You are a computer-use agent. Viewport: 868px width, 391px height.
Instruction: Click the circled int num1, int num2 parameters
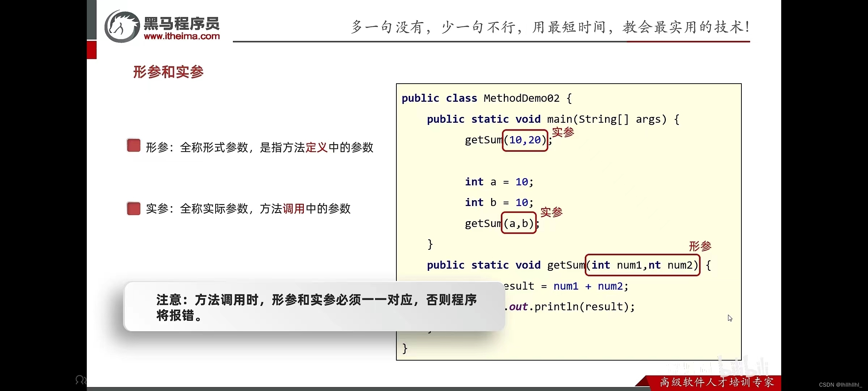point(642,265)
